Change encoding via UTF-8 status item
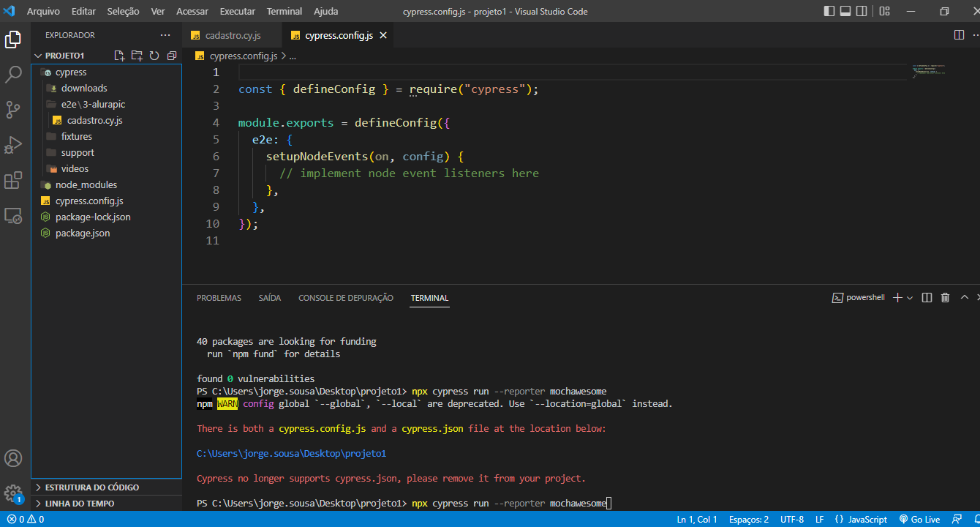Viewport: 980px width, 527px height. pos(792,519)
